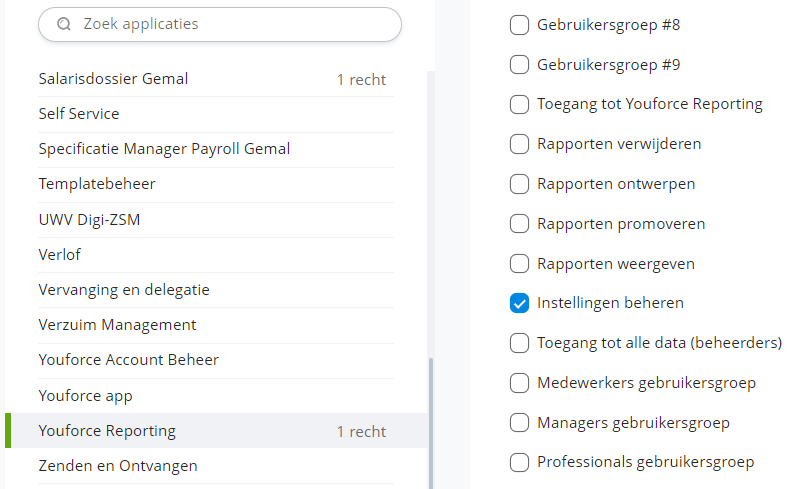Check Managers gebruikersgroep box

(519, 423)
